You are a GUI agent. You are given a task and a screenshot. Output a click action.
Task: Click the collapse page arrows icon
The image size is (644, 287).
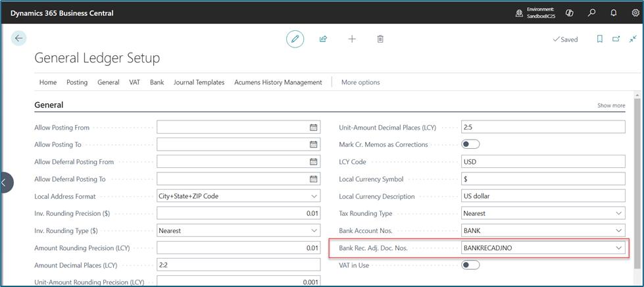tap(633, 39)
